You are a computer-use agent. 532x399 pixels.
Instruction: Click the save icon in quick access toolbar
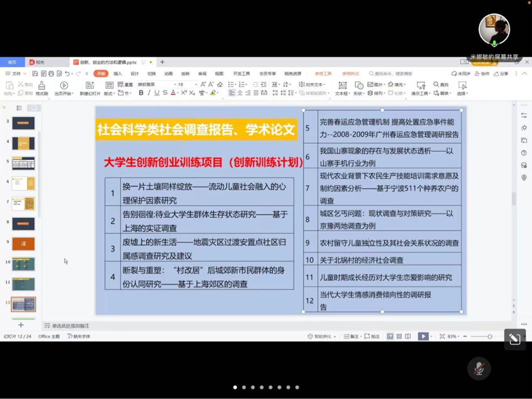(x=35, y=74)
